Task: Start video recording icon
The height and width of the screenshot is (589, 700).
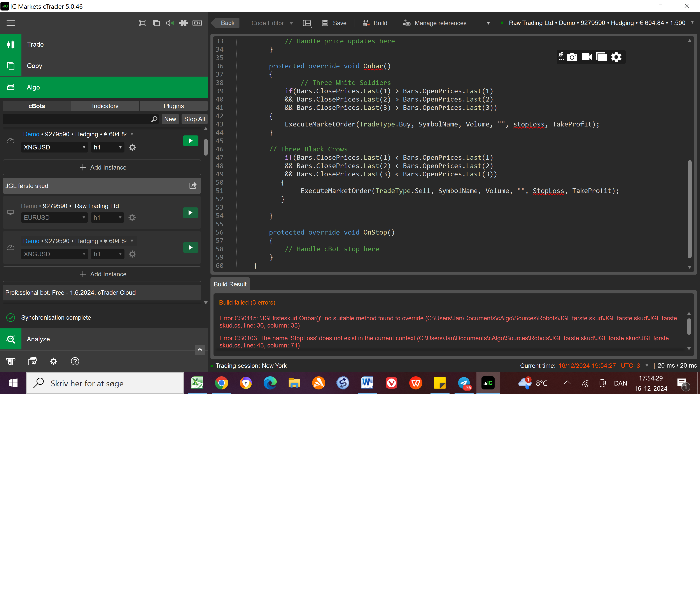Action: coord(586,57)
